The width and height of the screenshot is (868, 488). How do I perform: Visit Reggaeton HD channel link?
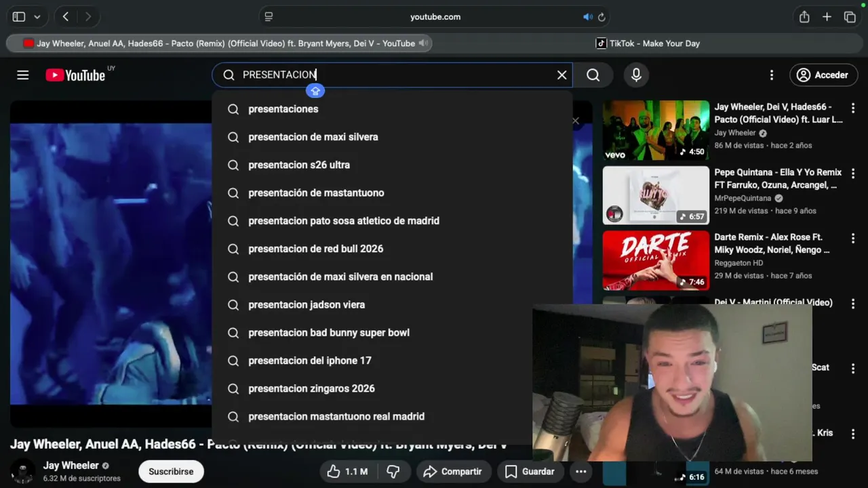(x=738, y=263)
